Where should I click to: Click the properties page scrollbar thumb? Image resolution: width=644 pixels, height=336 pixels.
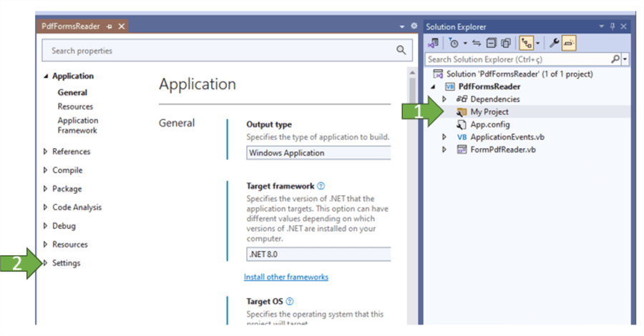[412, 89]
